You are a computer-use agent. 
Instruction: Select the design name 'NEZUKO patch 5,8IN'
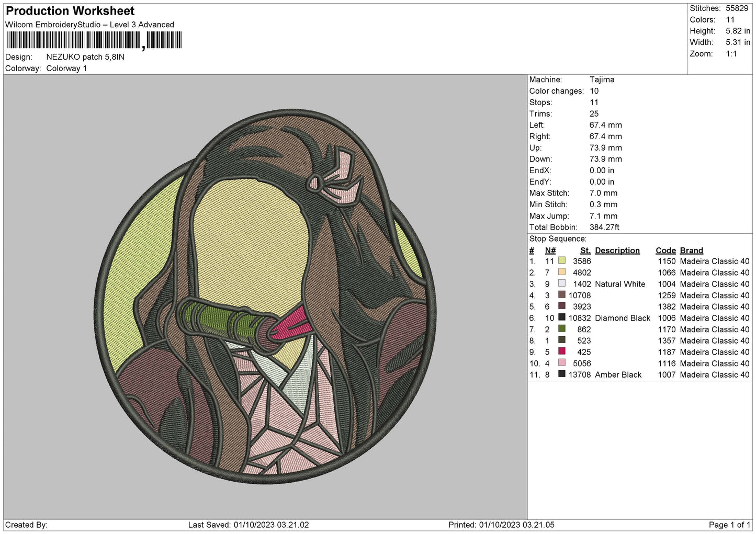click(85, 57)
